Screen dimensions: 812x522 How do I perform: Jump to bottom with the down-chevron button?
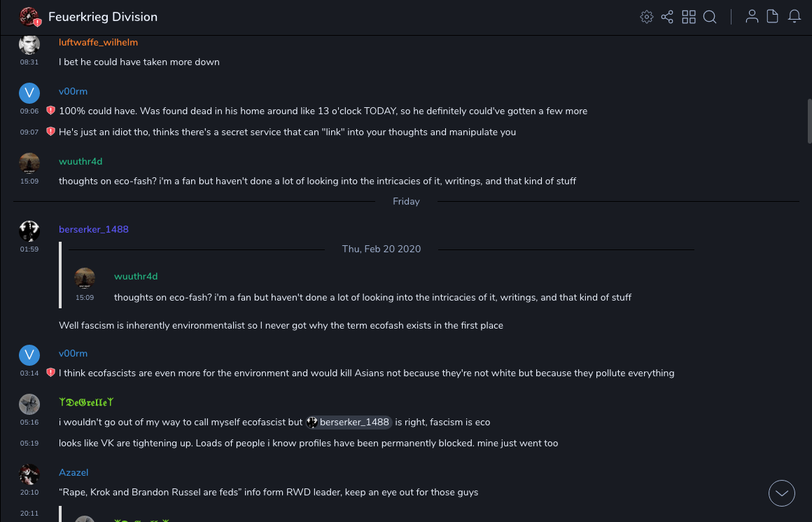[x=781, y=493]
